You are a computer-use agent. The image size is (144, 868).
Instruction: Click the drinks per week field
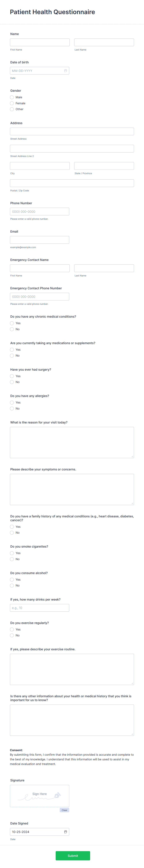39,608
